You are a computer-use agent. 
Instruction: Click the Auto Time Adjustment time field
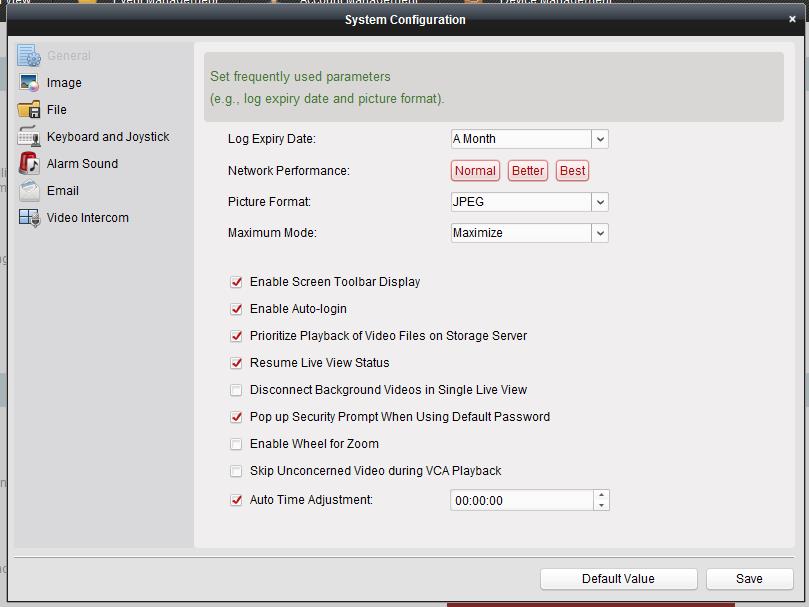(x=520, y=500)
